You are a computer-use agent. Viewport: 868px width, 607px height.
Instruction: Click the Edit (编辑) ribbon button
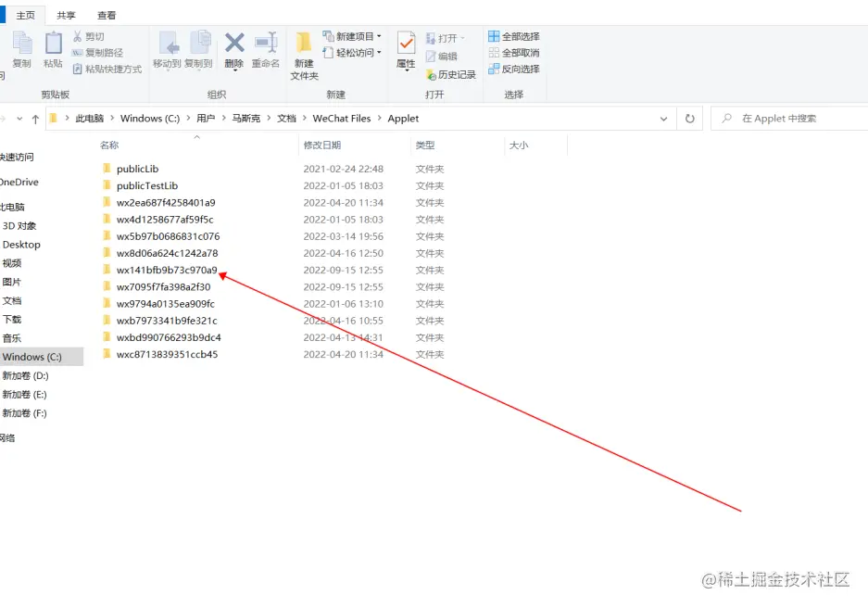441,56
